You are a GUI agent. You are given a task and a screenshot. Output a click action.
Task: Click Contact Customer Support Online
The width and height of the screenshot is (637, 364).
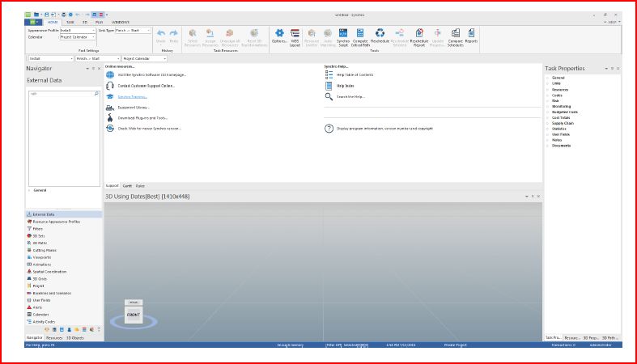click(x=147, y=86)
